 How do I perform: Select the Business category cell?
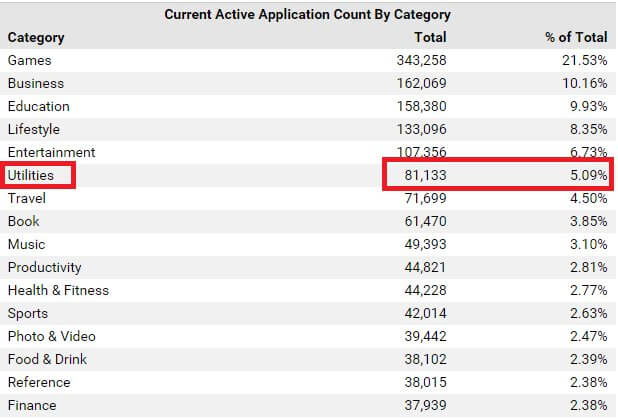(35, 83)
